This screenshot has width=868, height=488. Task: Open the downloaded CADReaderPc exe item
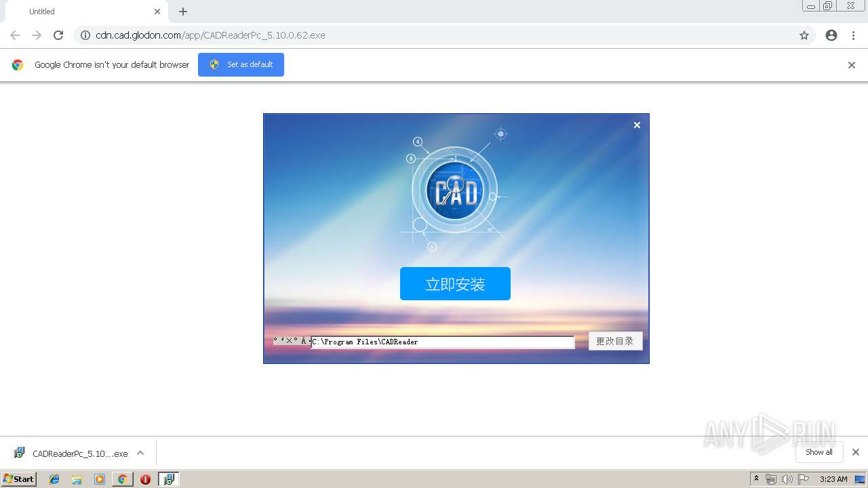(80, 453)
